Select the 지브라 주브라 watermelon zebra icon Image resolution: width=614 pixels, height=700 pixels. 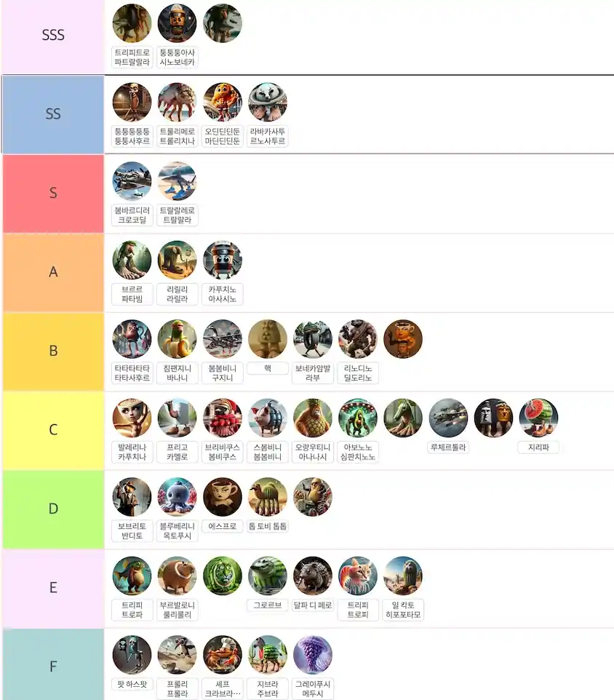coord(267,655)
